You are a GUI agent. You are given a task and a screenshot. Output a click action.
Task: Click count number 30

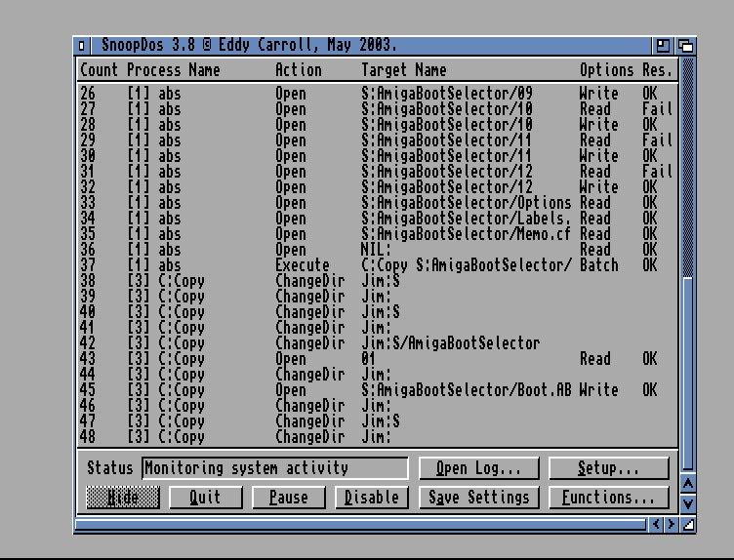coord(88,156)
